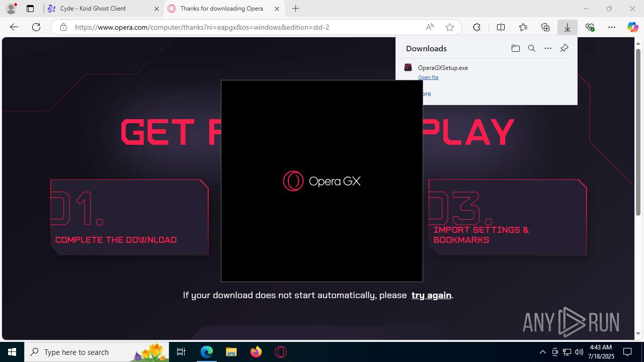Open Collections icon
Screen dimensions: 644x362
[545, 27]
